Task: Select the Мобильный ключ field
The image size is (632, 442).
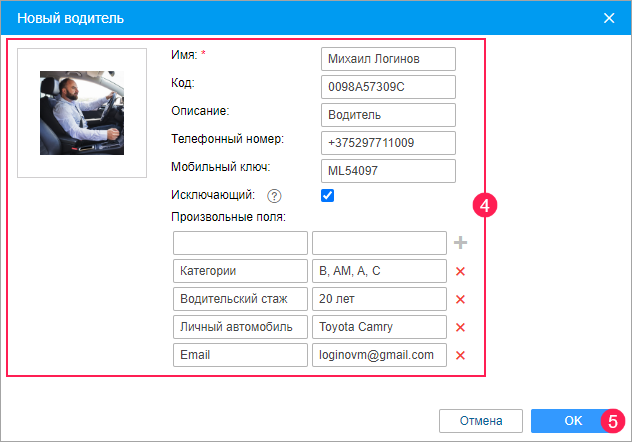Action: pos(388,171)
